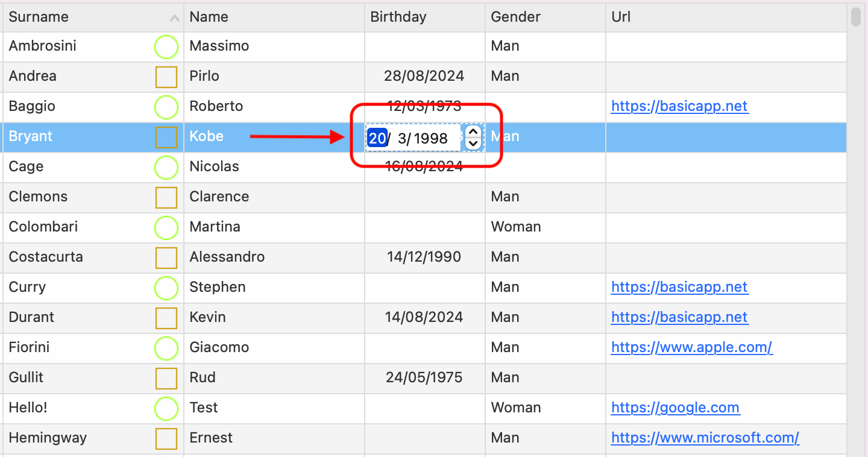Open the basicapp.net link in Baggio row

pos(679,107)
